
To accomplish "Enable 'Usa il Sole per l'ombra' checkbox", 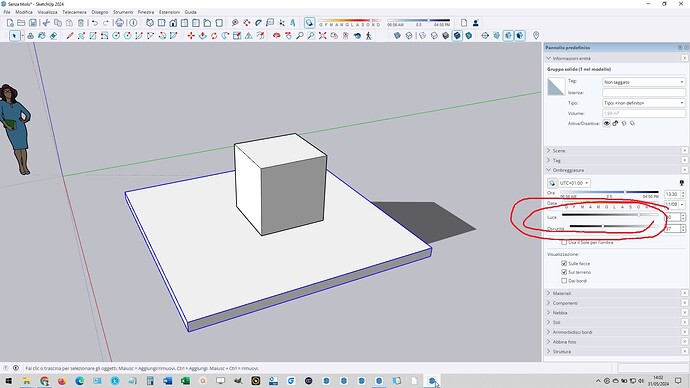I will [x=564, y=242].
